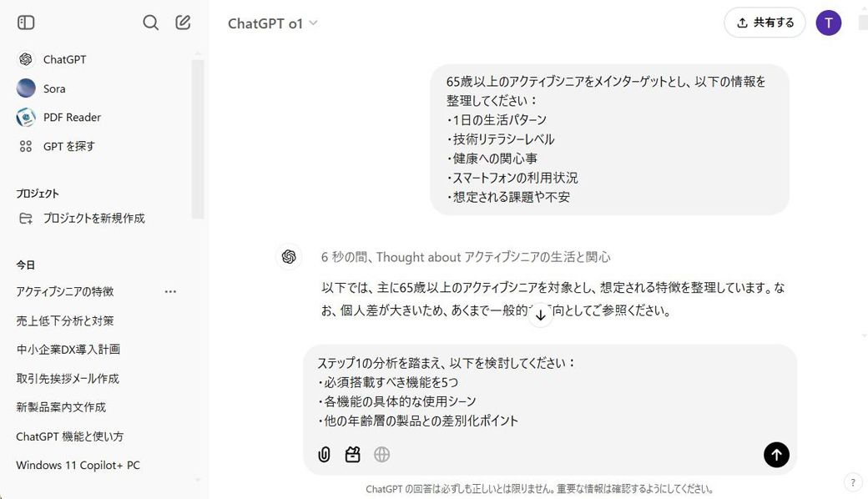Send the message with the arrow button
The width and height of the screenshot is (868, 499).
click(x=776, y=455)
